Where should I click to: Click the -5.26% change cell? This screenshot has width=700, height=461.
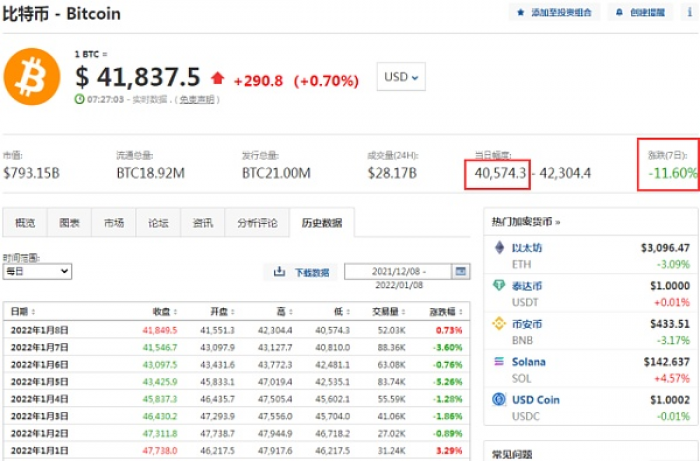pos(447,382)
